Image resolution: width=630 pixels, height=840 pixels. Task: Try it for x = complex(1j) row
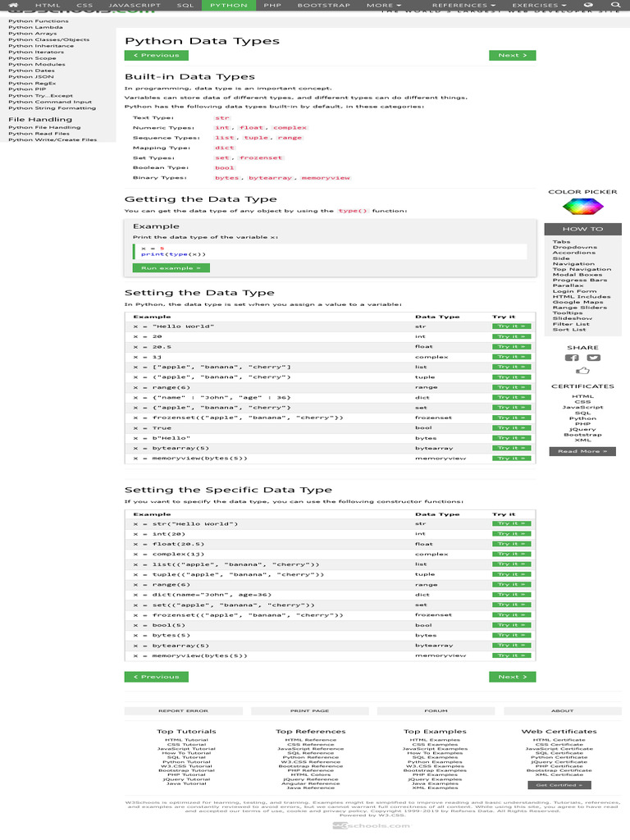(512, 554)
